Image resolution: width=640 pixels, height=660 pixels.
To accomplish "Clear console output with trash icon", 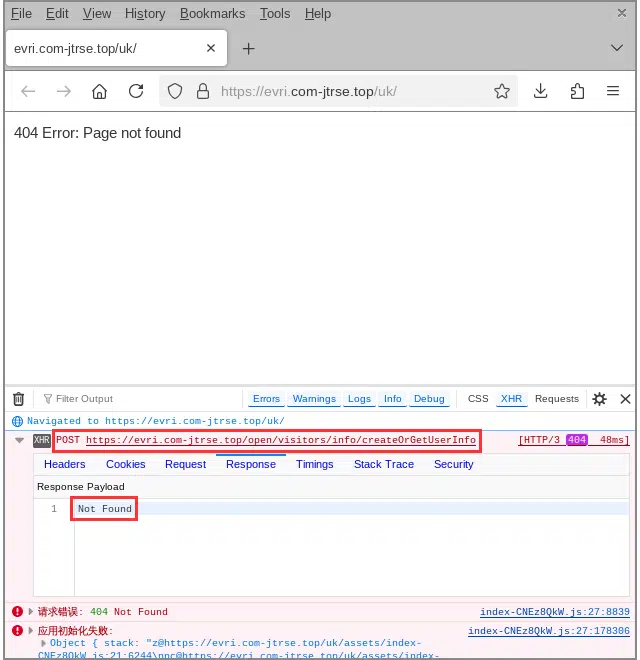I will pos(19,399).
